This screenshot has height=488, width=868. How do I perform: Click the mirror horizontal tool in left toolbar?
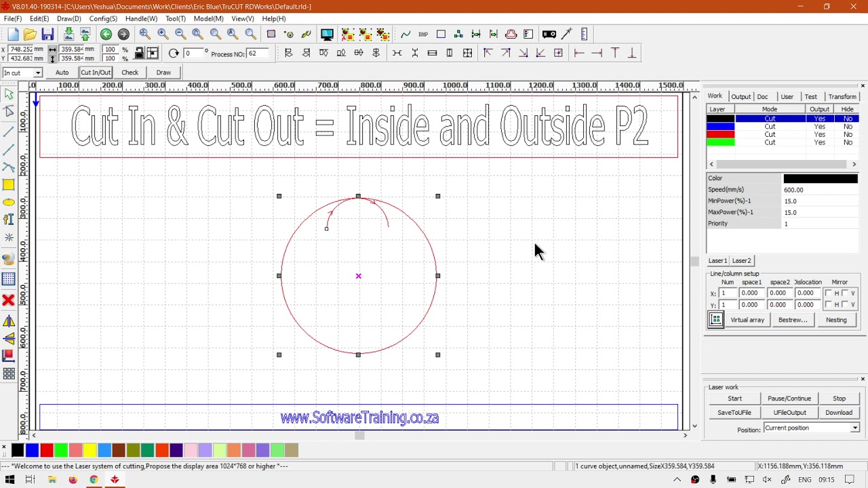[9, 321]
